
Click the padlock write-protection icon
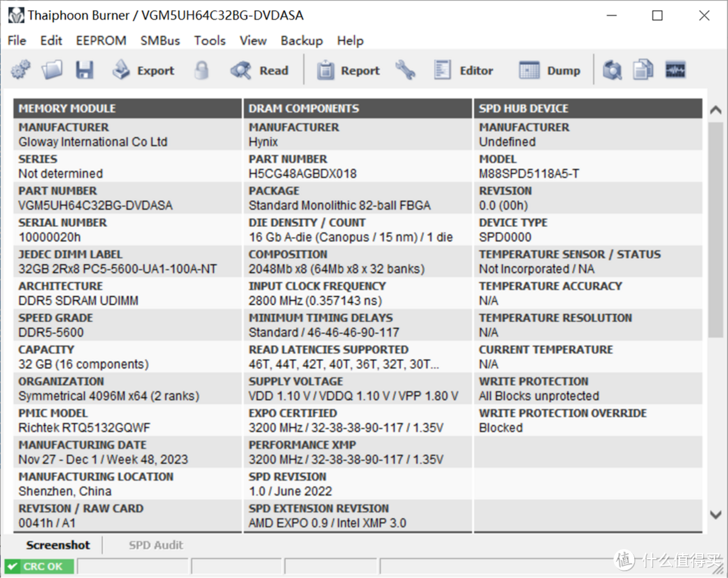[201, 70]
